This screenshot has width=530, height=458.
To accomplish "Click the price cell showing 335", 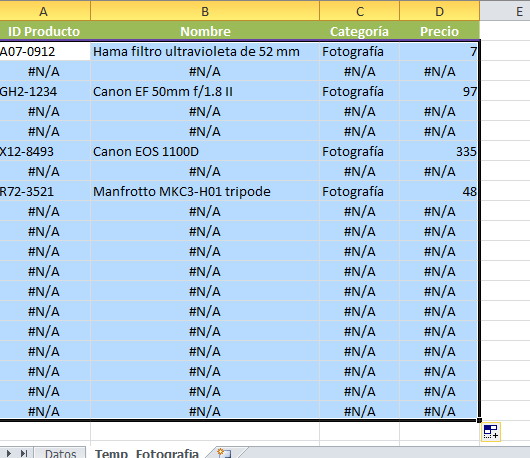I will pyautogui.click(x=439, y=151).
